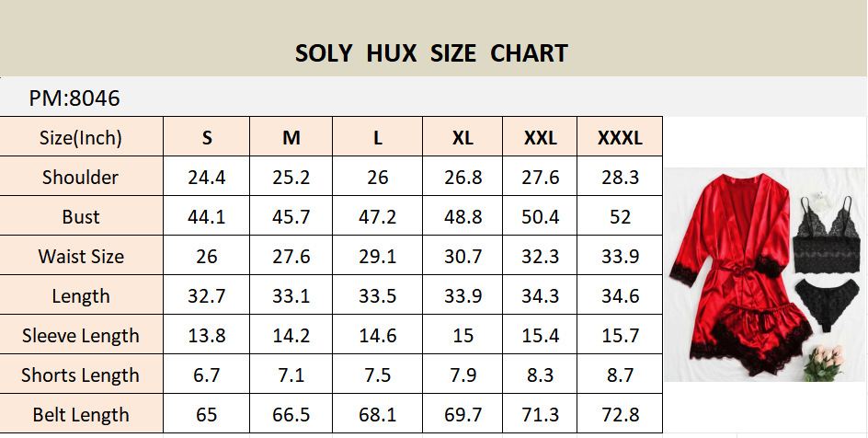Select the Size(Inch) header cell
The image size is (868, 438).
(x=81, y=138)
